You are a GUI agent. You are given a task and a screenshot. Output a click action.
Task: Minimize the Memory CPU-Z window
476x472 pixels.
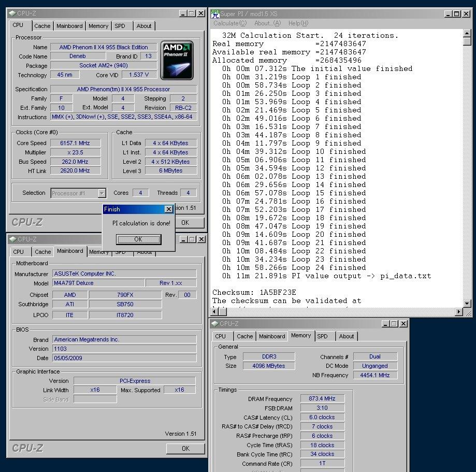tap(385, 324)
